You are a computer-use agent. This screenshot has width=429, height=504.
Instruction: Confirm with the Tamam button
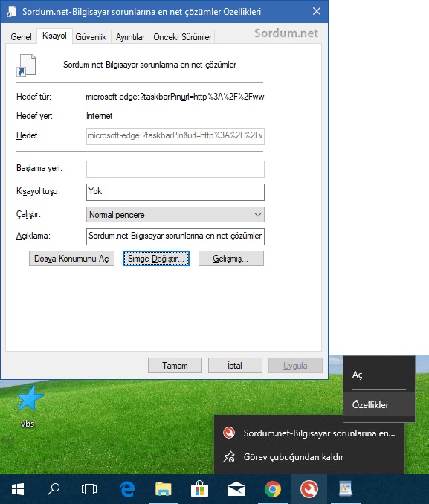coord(175,366)
